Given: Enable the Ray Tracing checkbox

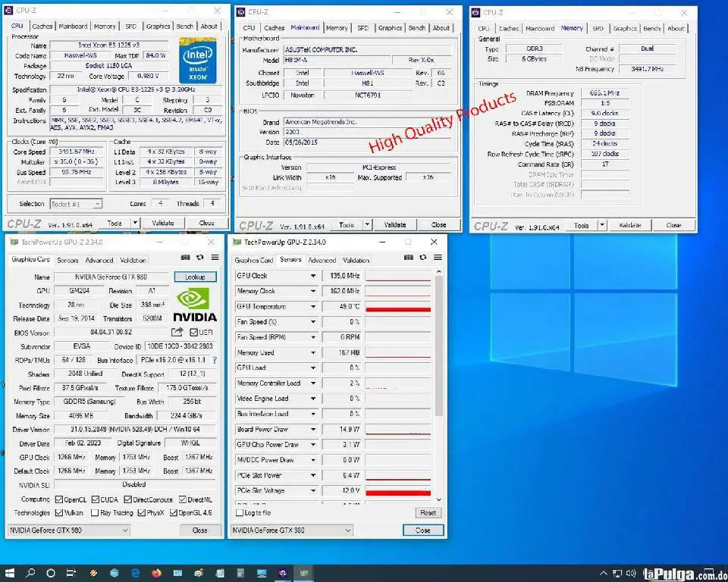Looking at the screenshot, I should coord(95,513).
